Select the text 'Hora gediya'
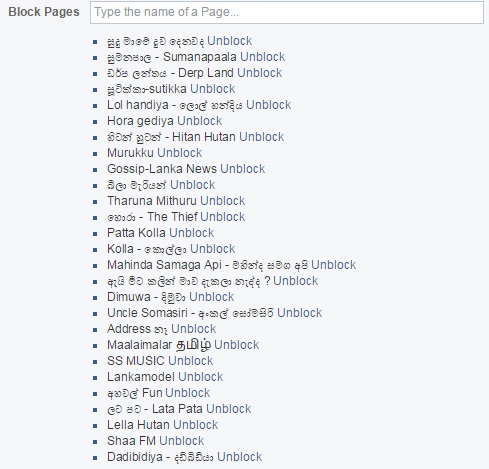This screenshot has width=489, height=469. (x=140, y=121)
